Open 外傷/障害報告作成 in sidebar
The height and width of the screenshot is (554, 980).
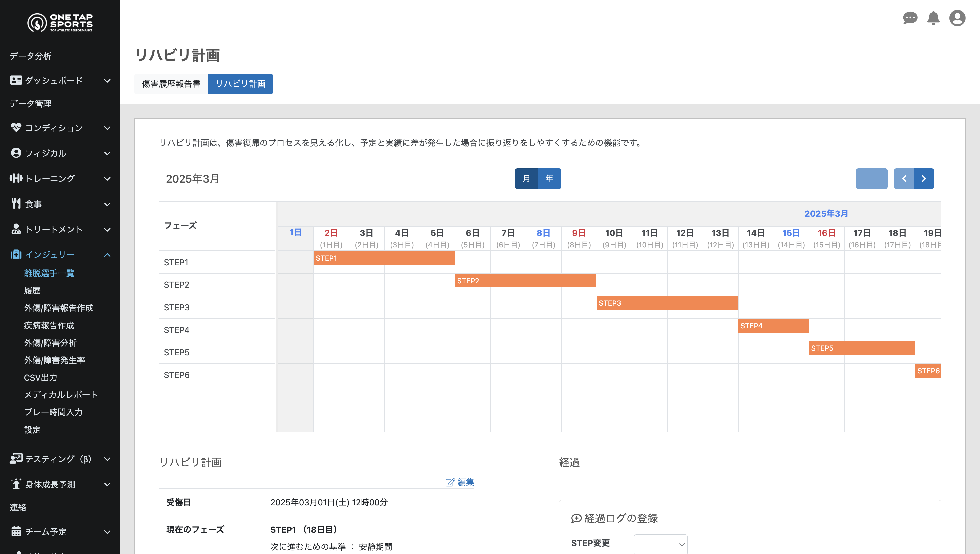(59, 308)
